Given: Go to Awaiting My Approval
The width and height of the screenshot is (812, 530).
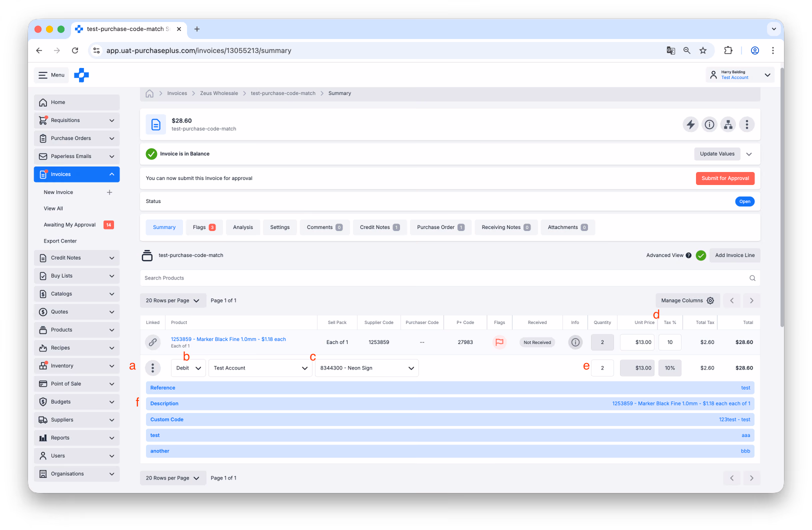Looking at the screenshot, I should (69, 225).
